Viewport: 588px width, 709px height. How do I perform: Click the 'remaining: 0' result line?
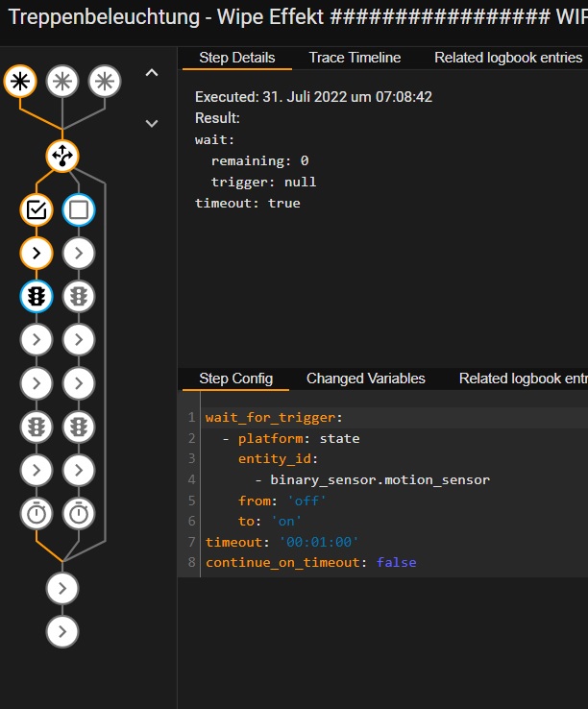tap(260, 161)
